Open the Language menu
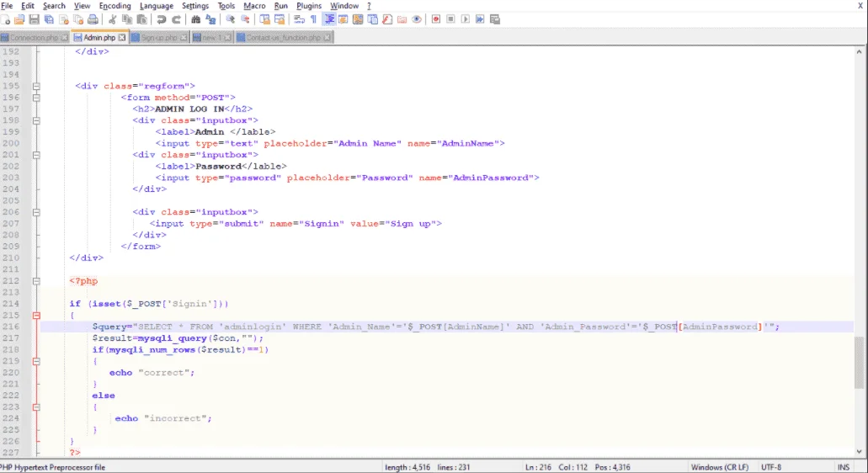 156,6
